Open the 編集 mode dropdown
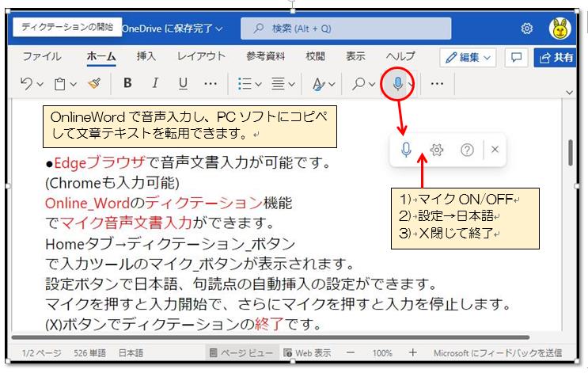 (468, 57)
